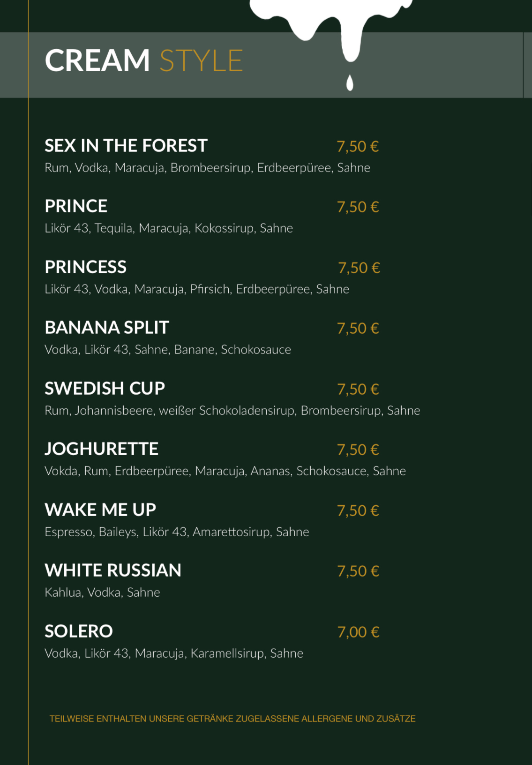Select the Swedish Cup ingredients description
The width and height of the screenshot is (532, 765).
[232, 411]
